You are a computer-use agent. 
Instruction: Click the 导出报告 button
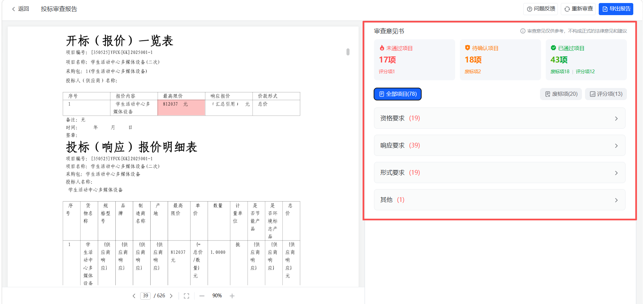point(616,9)
